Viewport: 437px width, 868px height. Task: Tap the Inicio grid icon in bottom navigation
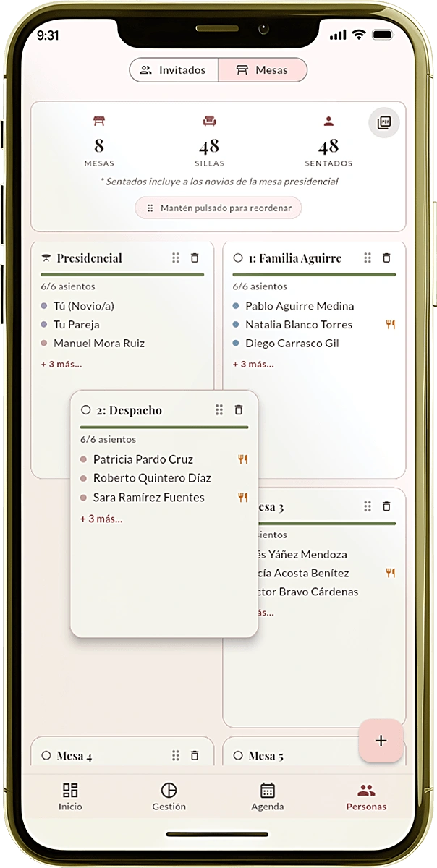coord(70,792)
